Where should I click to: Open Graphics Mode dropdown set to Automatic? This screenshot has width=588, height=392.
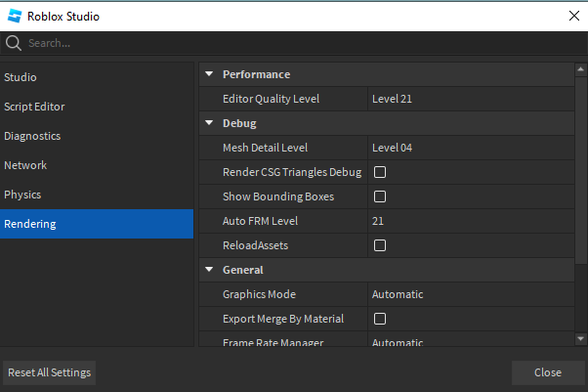(471, 294)
